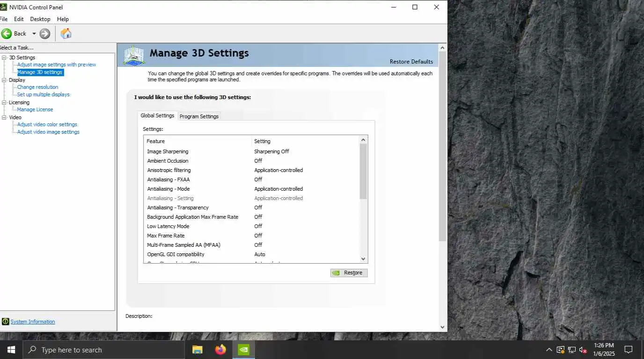
Task: Open Manage License task
Action: tap(35, 109)
